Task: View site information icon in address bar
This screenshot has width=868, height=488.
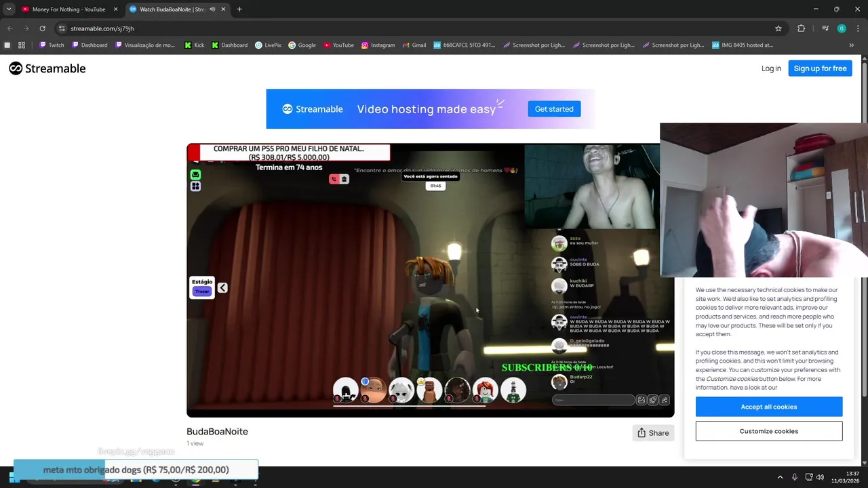Action: 62,28
